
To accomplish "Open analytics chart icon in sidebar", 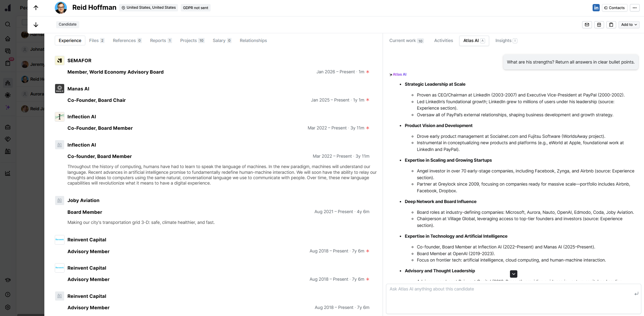I will pyautogui.click(x=8, y=173).
